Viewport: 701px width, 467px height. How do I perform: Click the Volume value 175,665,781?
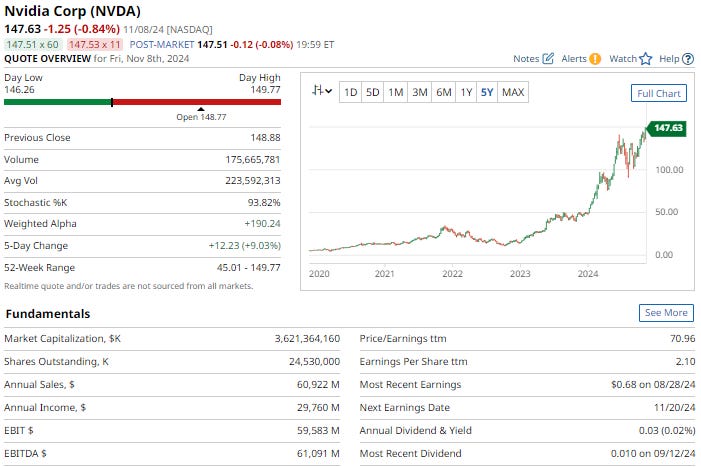click(x=253, y=160)
